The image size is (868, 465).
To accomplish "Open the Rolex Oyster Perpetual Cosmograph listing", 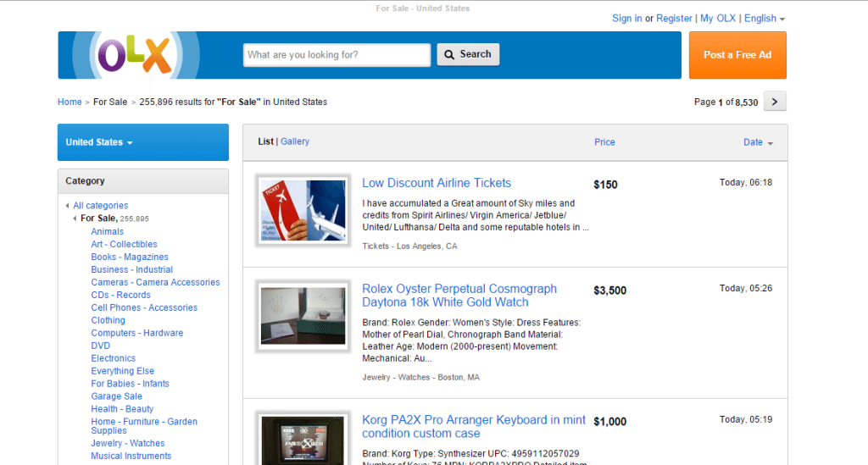I will click(x=459, y=296).
